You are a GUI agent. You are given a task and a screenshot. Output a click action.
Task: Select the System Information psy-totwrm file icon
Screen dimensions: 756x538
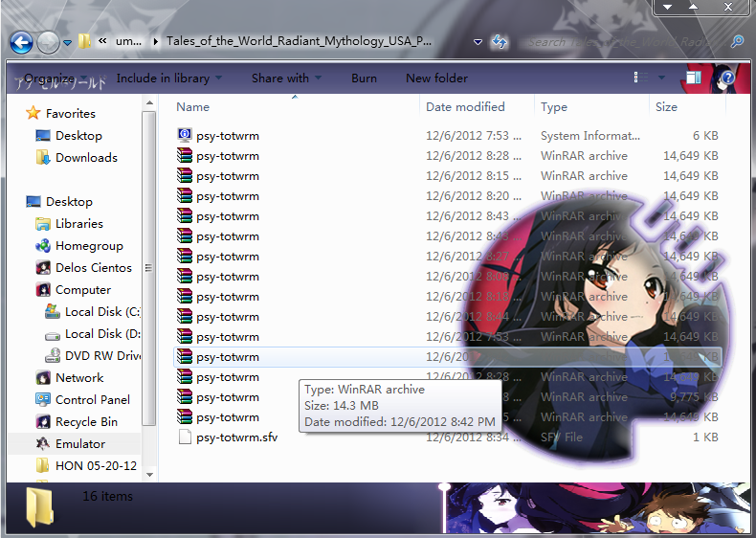coord(185,135)
